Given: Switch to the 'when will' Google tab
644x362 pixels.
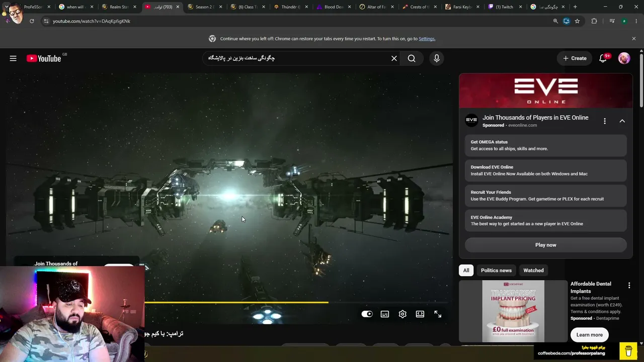Looking at the screenshot, I should click(x=75, y=7).
